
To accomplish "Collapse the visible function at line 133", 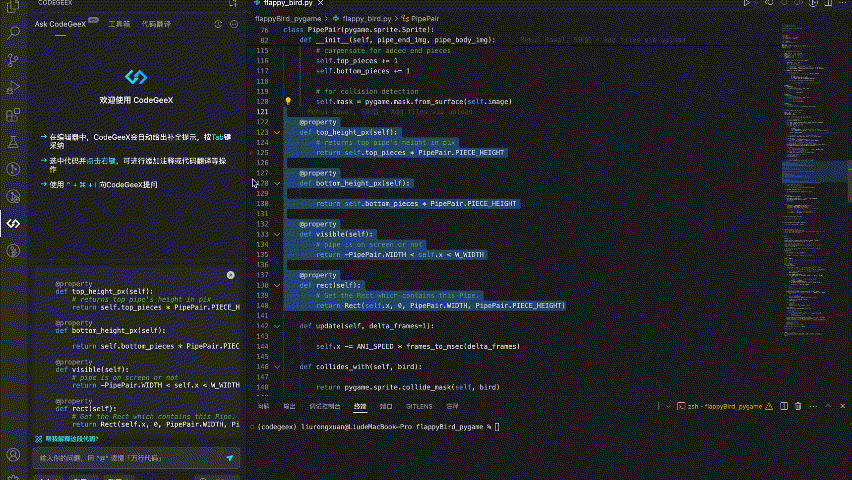I will point(277,234).
